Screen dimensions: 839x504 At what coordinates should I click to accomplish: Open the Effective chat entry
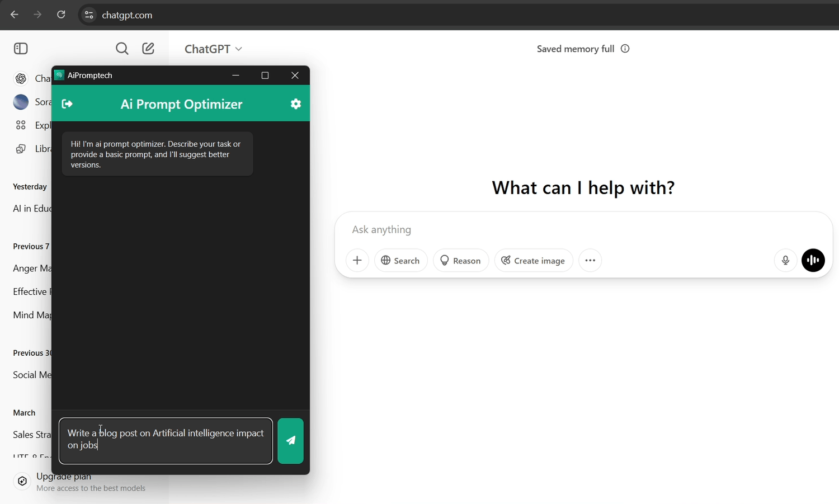[x=32, y=292]
